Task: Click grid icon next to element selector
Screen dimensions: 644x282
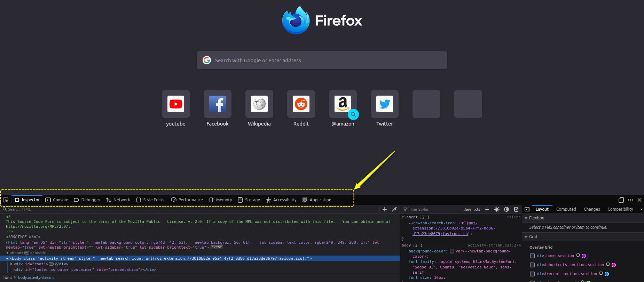Action: (422, 217)
